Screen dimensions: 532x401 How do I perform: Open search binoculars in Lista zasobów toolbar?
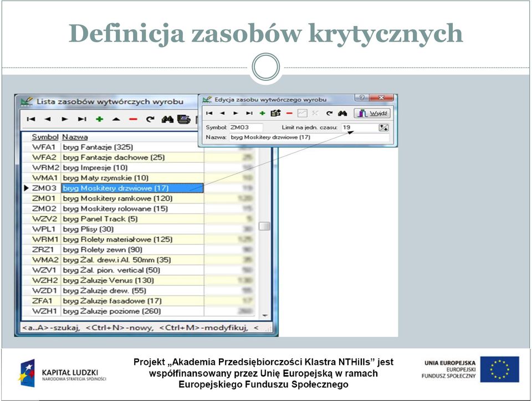[167, 119]
